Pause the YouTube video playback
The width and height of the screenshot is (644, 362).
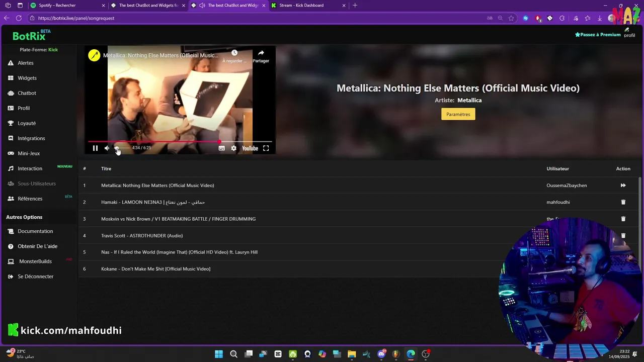pyautogui.click(x=95, y=148)
